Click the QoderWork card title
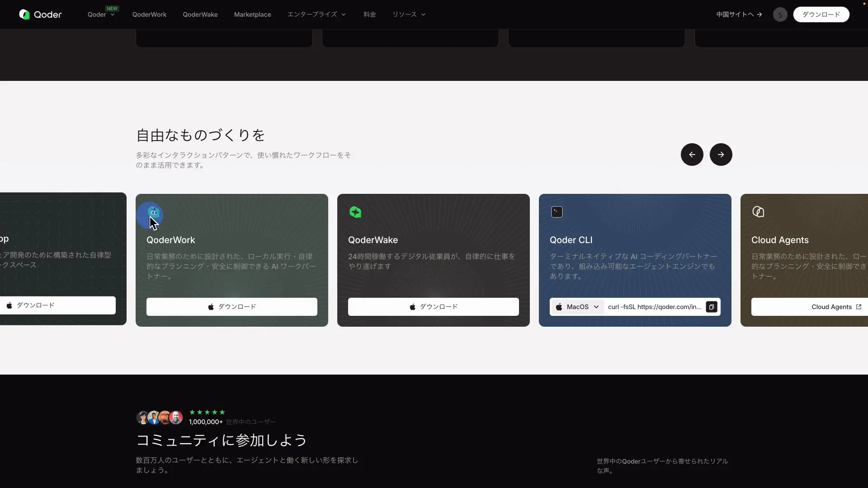The image size is (868, 488). pyautogui.click(x=171, y=240)
